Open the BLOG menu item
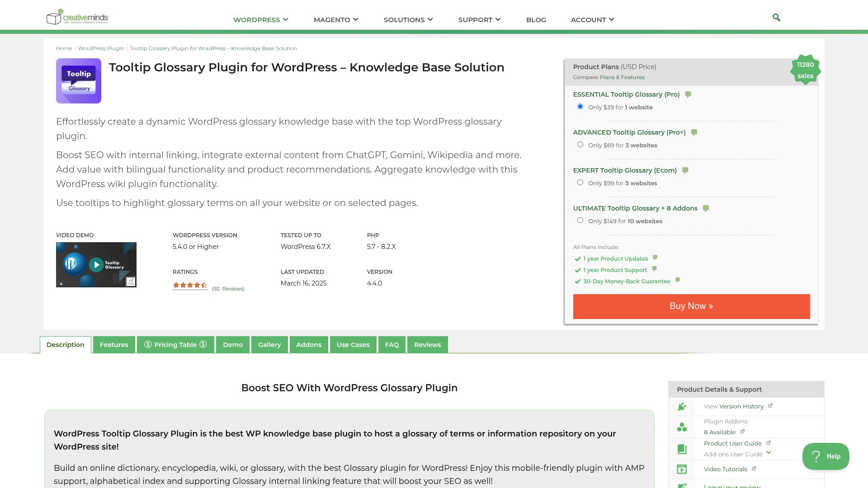This screenshot has width=868, height=488. tap(536, 19)
